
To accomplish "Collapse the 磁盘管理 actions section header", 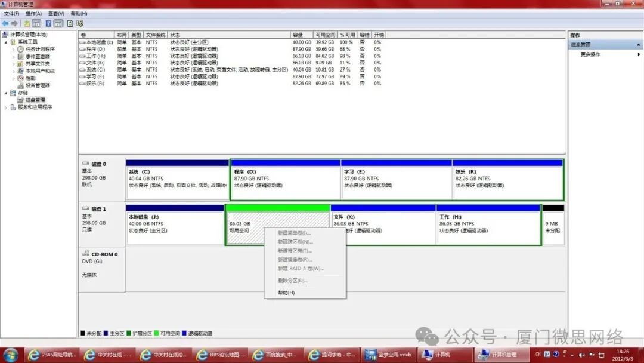I will 605,44.
